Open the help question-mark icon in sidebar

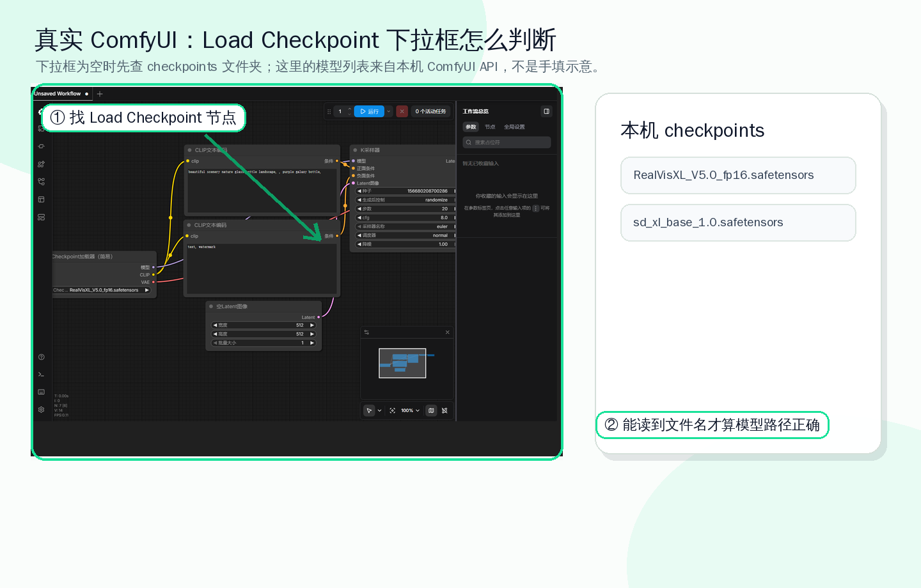pyautogui.click(x=41, y=357)
